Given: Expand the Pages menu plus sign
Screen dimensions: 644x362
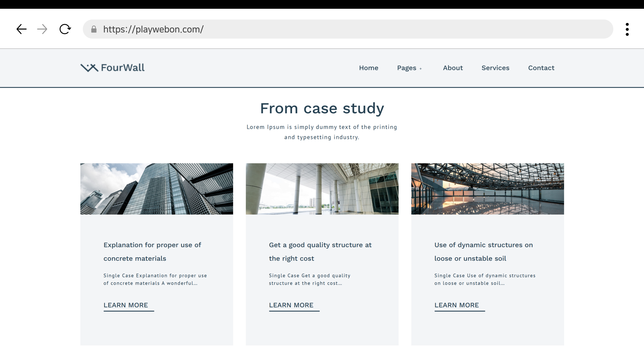Looking at the screenshot, I should pyautogui.click(x=421, y=68).
